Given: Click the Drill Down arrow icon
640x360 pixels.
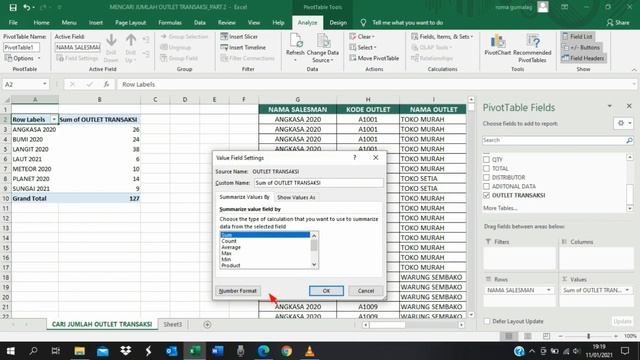Looking at the screenshot, I should (111, 40).
